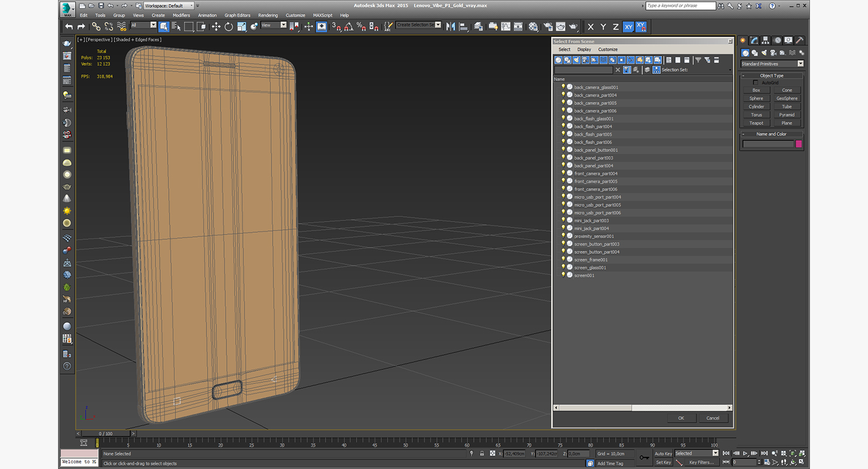Screen dimensions: 868x469
Task: Collapse the Name and Color rollout
Action: (771, 134)
